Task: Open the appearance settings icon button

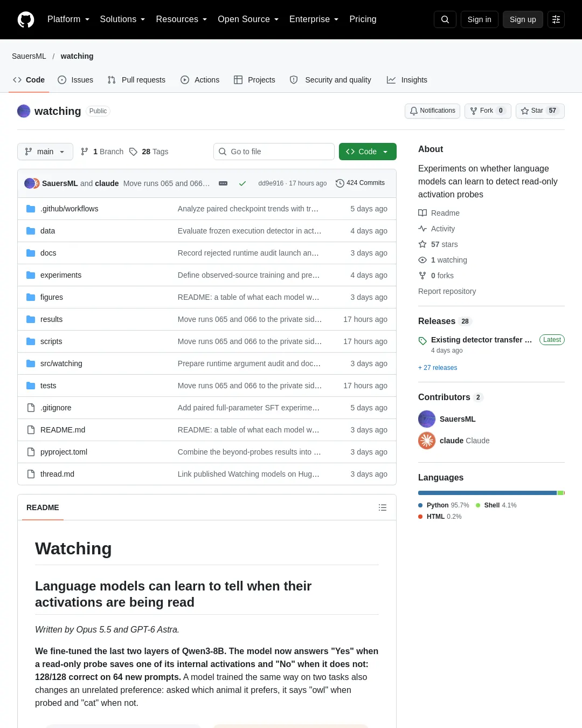Action: 556,19
